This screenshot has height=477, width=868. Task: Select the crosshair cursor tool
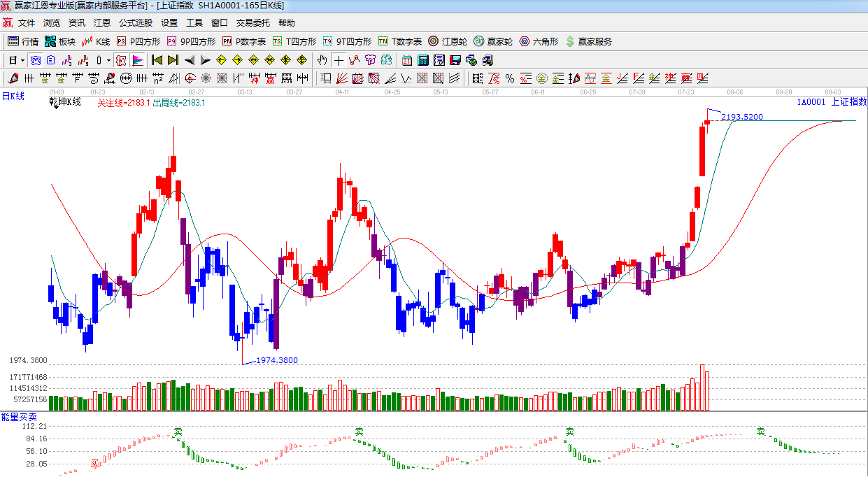[x=339, y=60]
